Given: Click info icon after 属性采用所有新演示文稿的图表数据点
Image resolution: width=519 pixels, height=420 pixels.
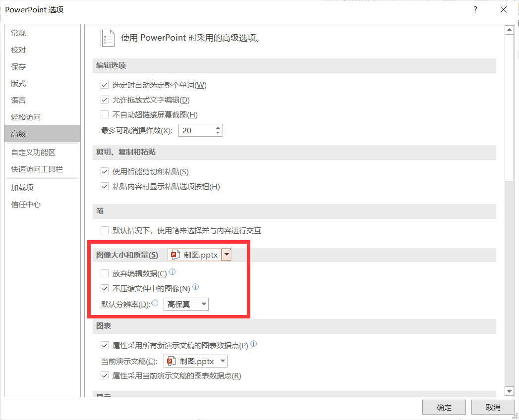Looking at the screenshot, I should click(x=253, y=343).
